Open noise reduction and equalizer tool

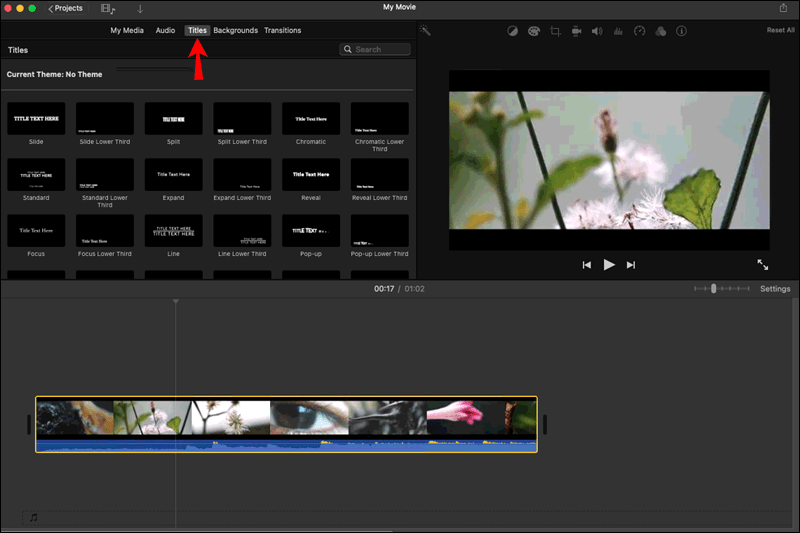tap(618, 31)
